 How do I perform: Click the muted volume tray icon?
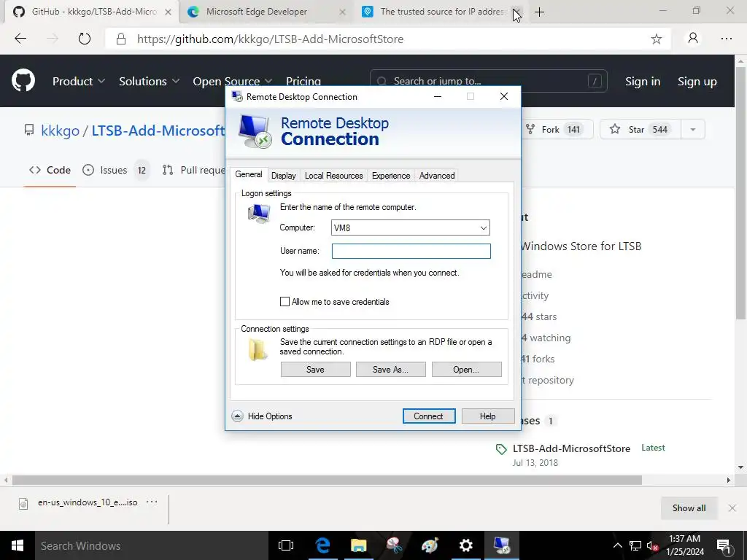(x=653, y=545)
